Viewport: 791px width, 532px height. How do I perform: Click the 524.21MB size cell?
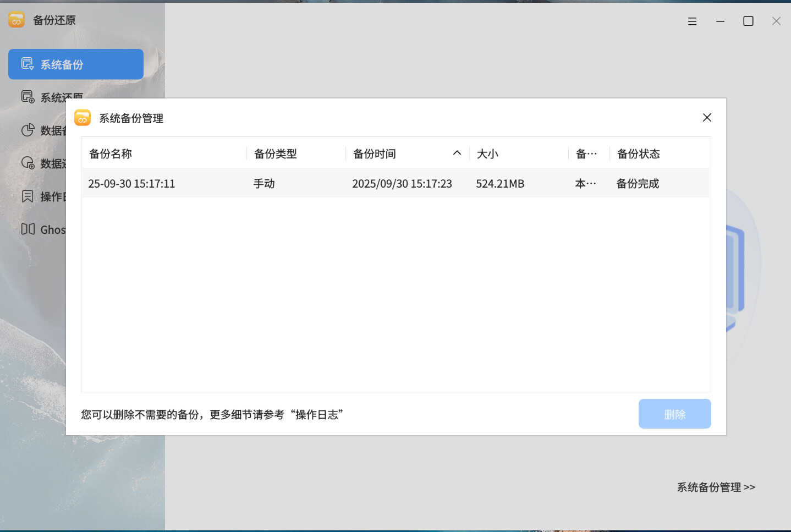(x=500, y=184)
